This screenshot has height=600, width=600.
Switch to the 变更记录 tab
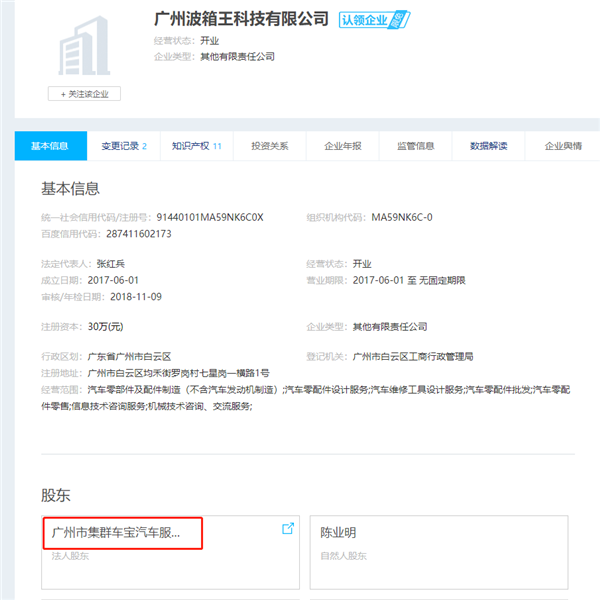pyautogui.click(x=124, y=146)
